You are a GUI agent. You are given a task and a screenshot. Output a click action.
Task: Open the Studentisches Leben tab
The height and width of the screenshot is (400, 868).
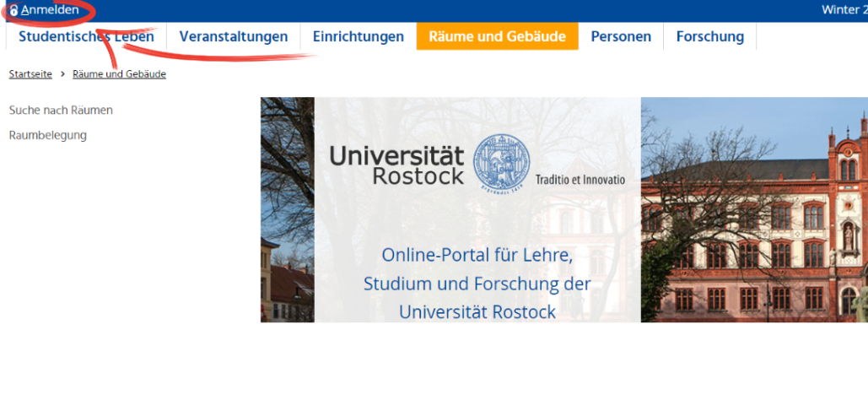(86, 36)
